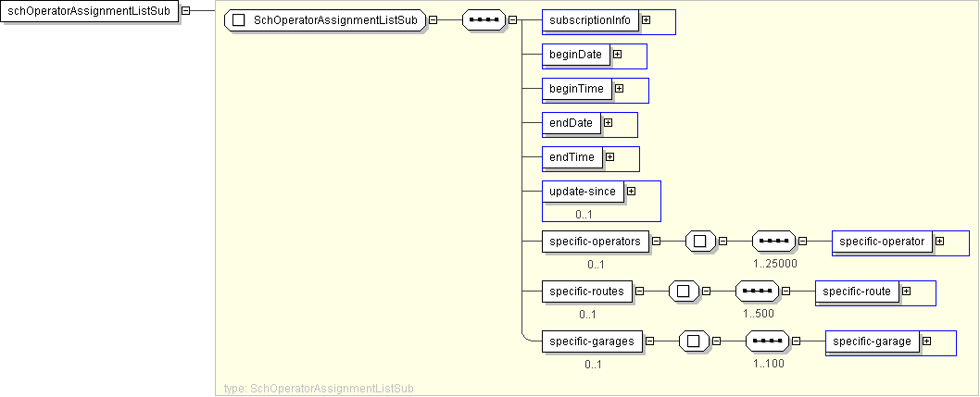Screen dimensions: 980x397
Task: Select the beginTime element box
Action: click(576, 89)
